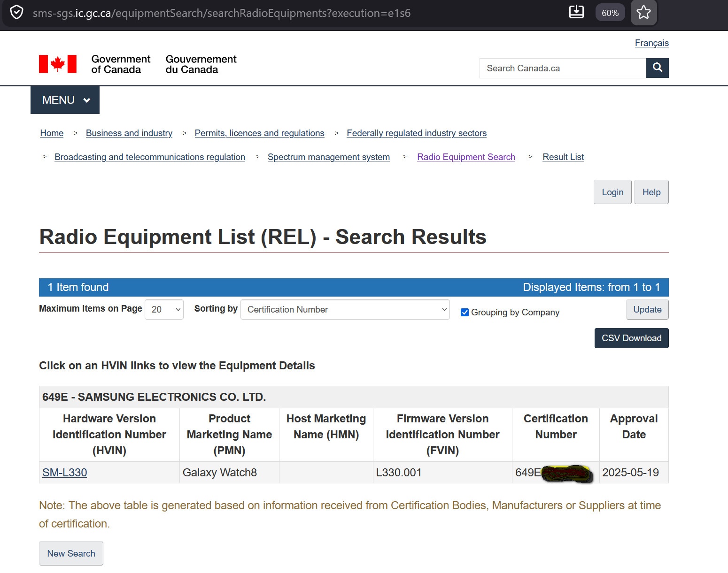Click the Login button
The image size is (728, 573).
click(x=612, y=192)
